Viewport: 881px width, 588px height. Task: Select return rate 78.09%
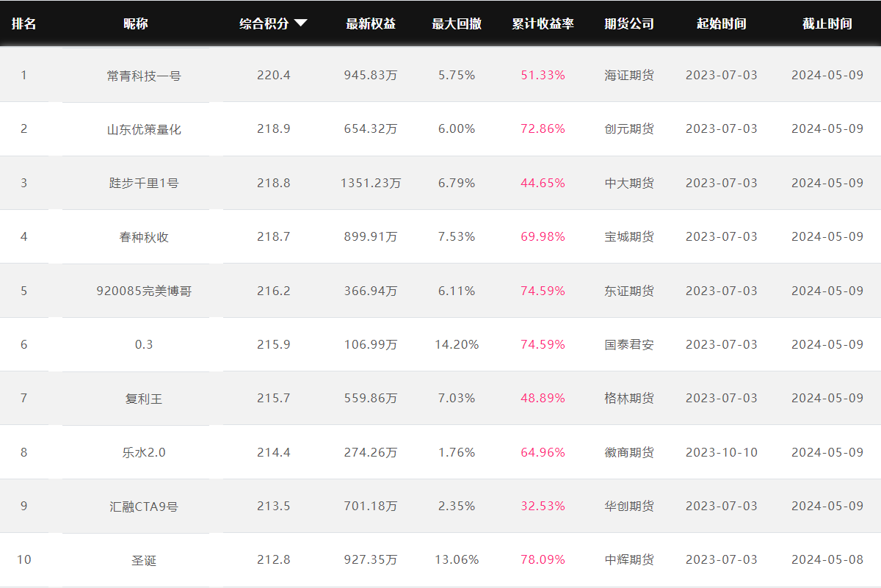click(543, 559)
